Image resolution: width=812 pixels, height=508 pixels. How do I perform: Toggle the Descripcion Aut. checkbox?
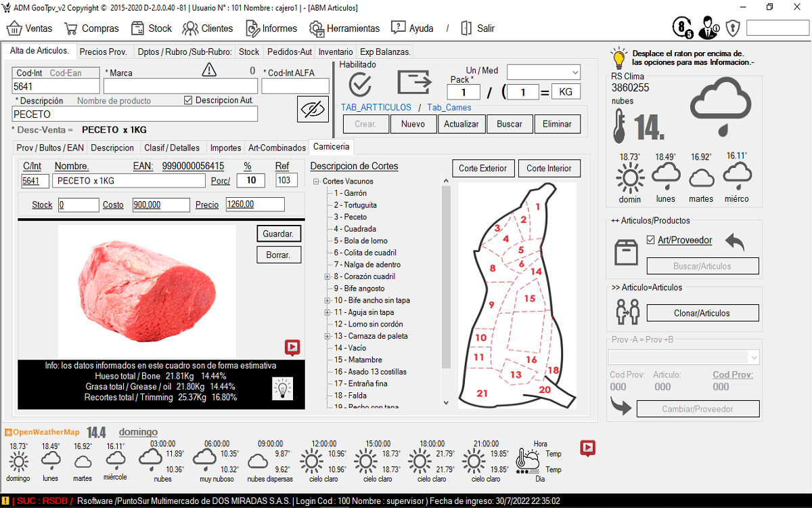click(188, 100)
